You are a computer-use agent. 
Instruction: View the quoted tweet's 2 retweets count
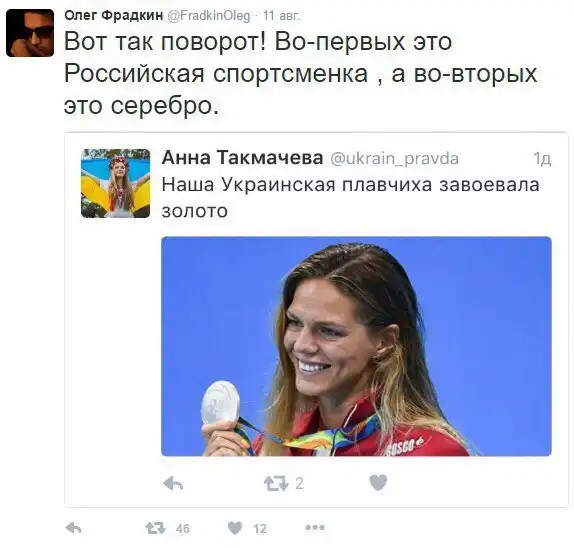(x=299, y=484)
